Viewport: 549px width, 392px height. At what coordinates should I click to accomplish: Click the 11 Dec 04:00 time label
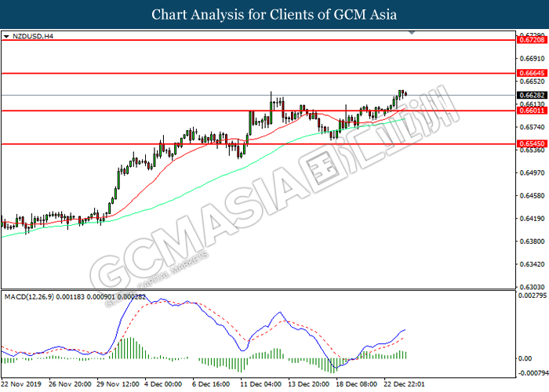pos(261,384)
